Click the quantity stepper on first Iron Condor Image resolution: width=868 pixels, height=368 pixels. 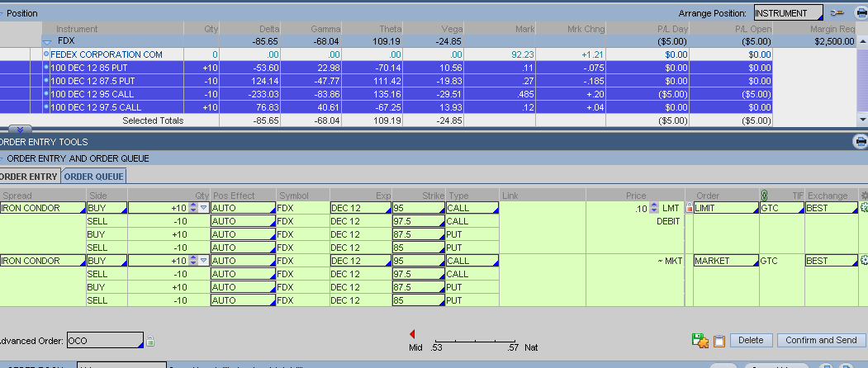click(193, 208)
